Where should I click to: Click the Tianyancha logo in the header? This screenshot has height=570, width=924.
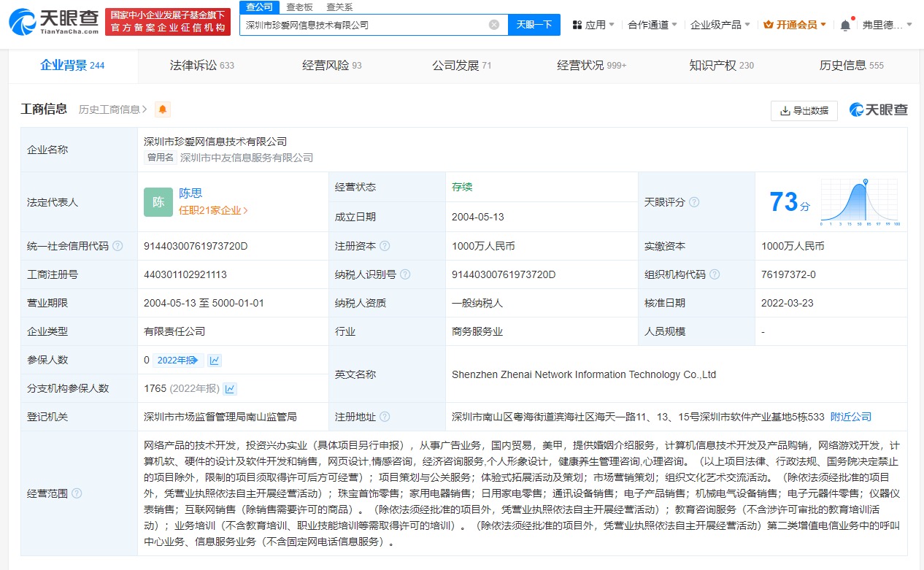(x=53, y=22)
